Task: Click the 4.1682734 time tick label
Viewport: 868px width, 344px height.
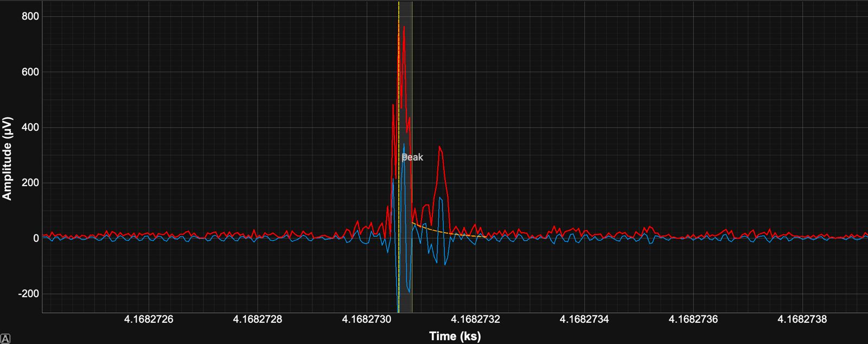Action: 584,320
